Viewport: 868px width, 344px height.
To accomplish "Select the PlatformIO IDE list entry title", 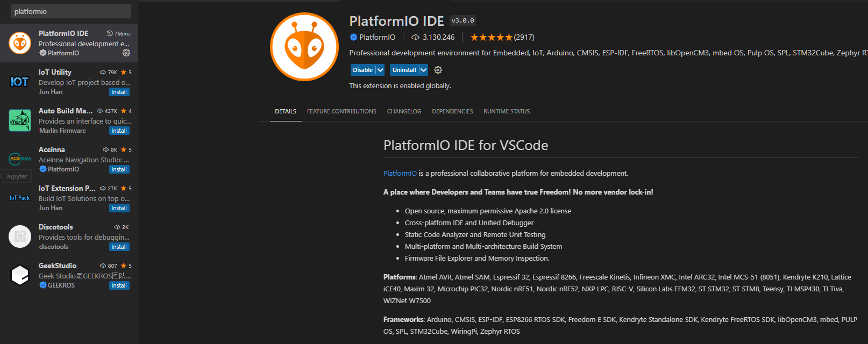I will (63, 33).
